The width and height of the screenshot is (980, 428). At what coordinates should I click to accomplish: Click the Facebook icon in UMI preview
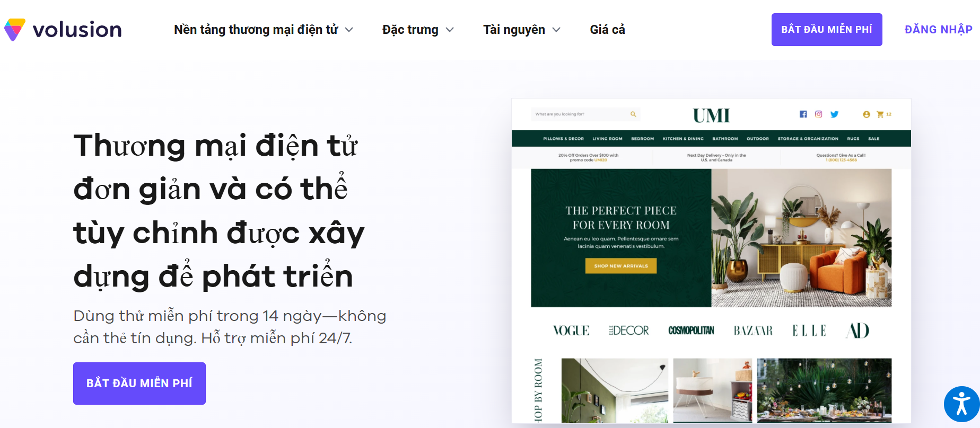[x=803, y=114]
